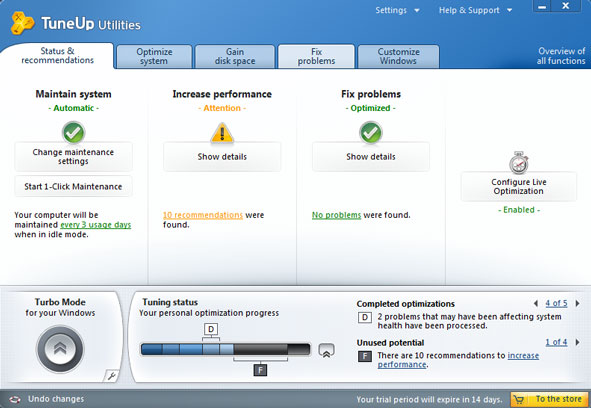Click the trial period expiry message

click(429, 399)
